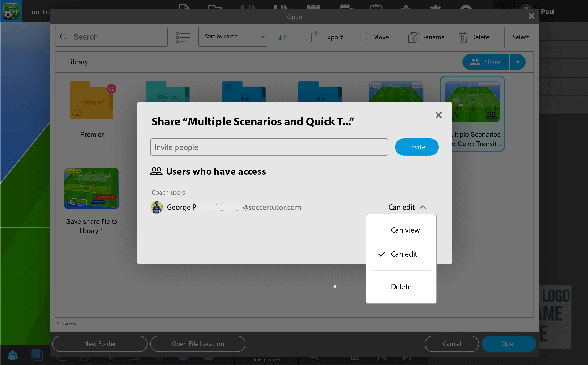Click the Rename pencil icon
This screenshot has height=365, width=588.
414,37
